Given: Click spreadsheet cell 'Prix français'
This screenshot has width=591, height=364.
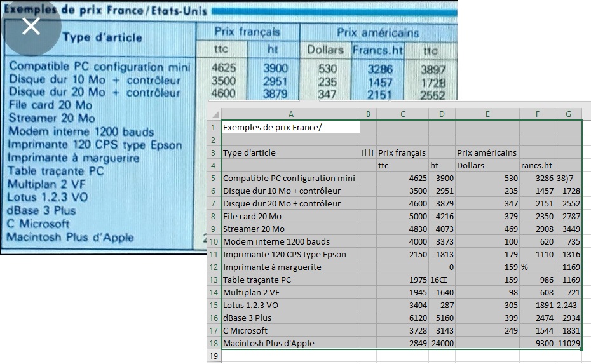Looking at the screenshot, I should click(x=402, y=152).
